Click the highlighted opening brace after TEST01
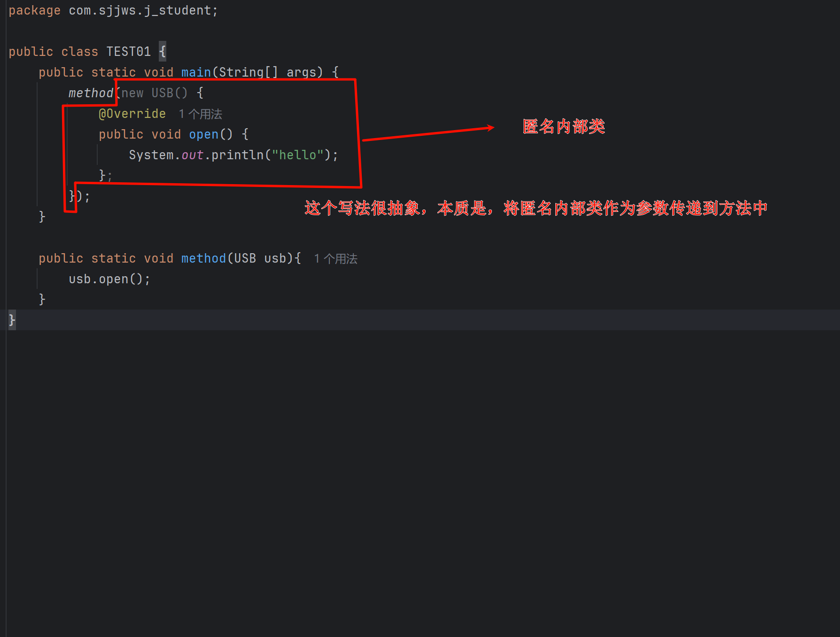This screenshot has width=840, height=637. tap(163, 51)
